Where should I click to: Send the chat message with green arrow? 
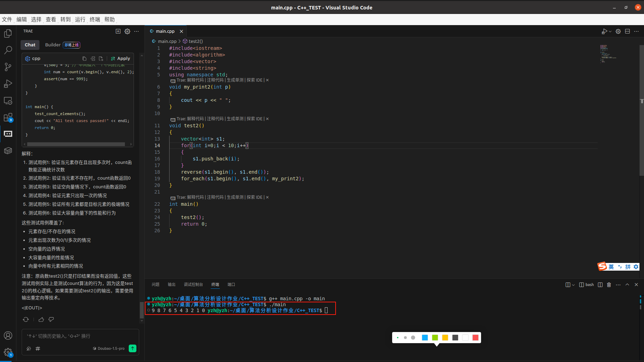coord(133,348)
